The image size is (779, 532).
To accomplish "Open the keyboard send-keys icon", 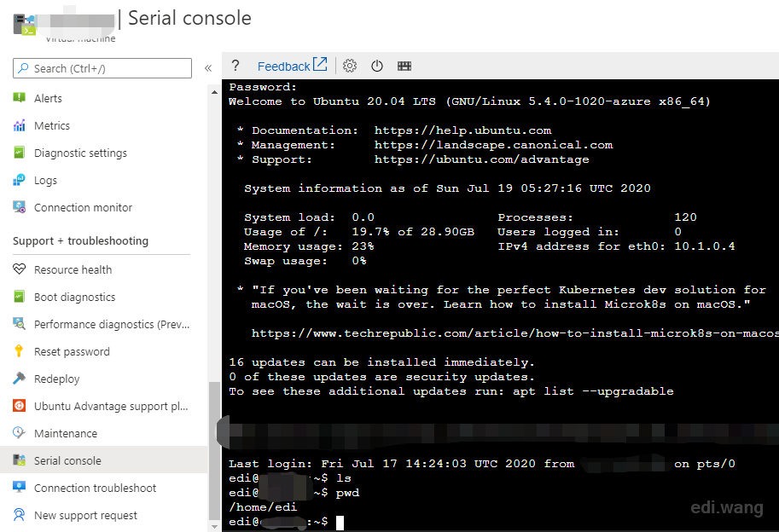I will click(x=404, y=66).
